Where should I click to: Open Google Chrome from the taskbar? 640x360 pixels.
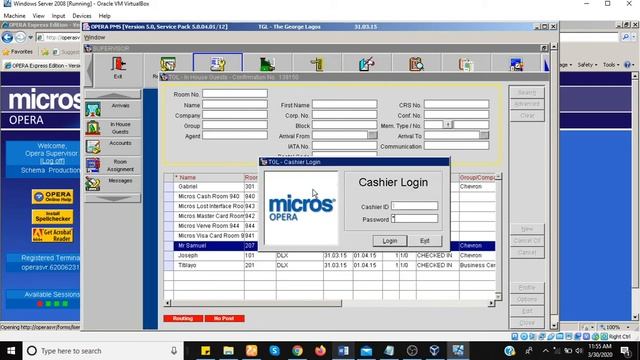(298, 351)
